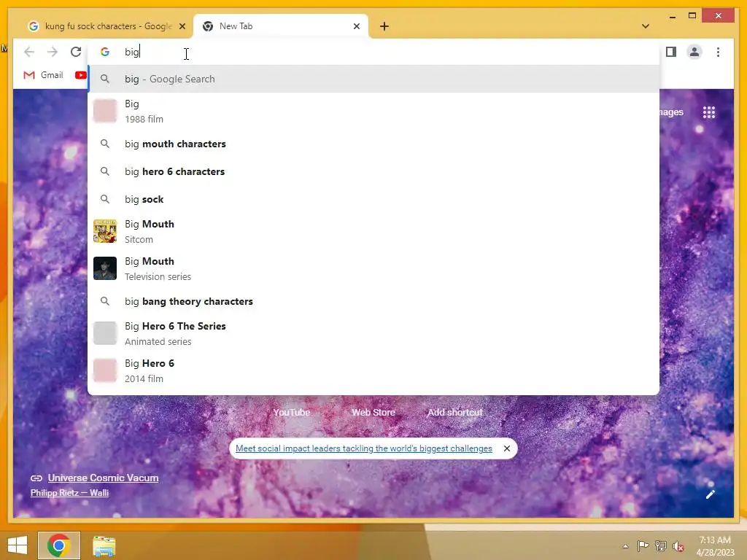Open a new tab with the plus button

tap(384, 26)
